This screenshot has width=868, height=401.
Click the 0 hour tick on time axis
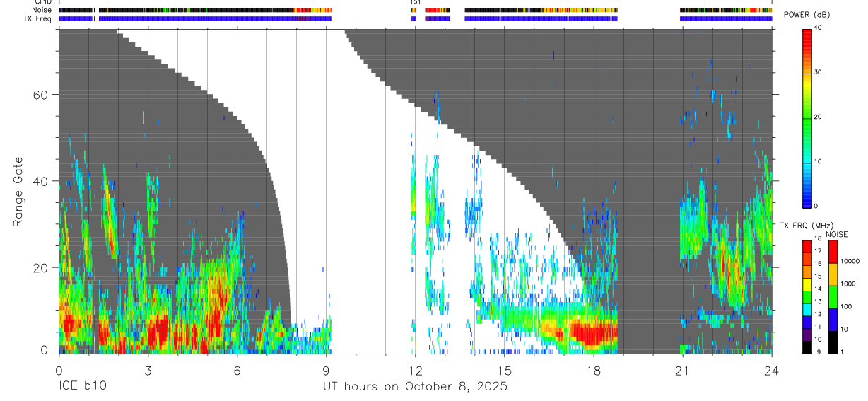click(x=59, y=369)
